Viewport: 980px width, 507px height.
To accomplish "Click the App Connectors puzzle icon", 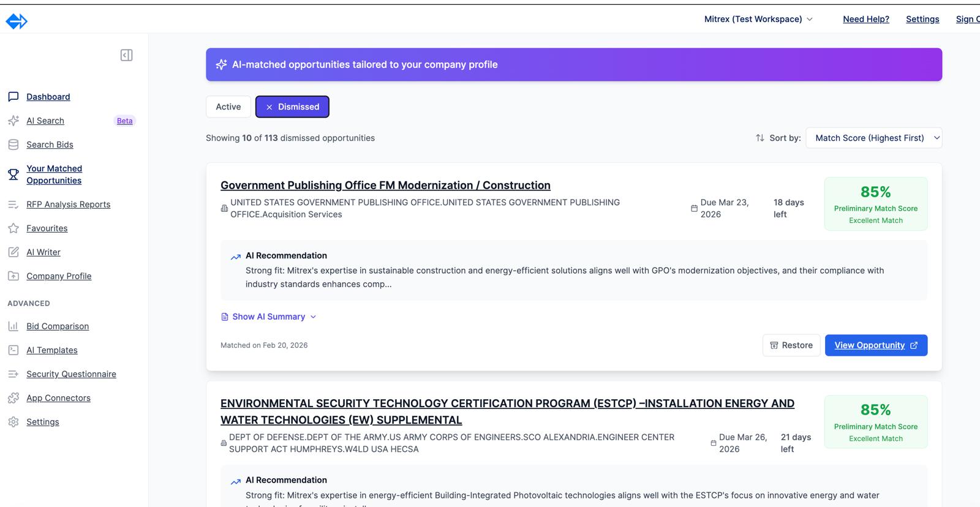I will coord(13,398).
